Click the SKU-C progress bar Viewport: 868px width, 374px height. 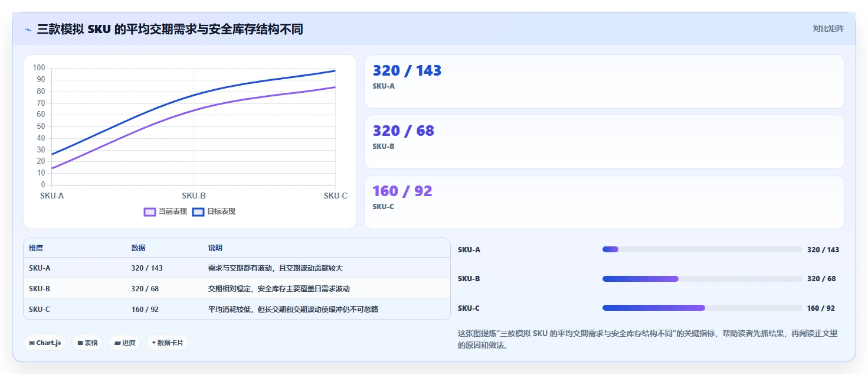point(702,308)
